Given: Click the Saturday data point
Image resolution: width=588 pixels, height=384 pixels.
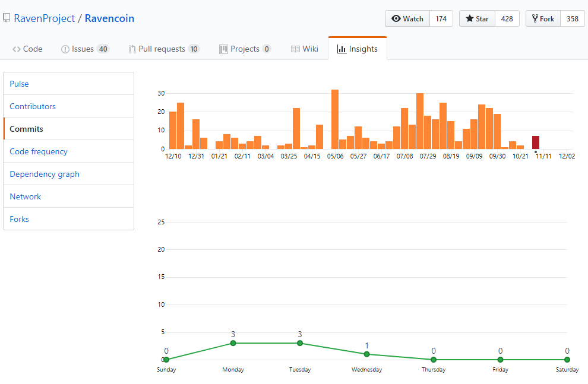Looking at the screenshot, I should 567,360.
